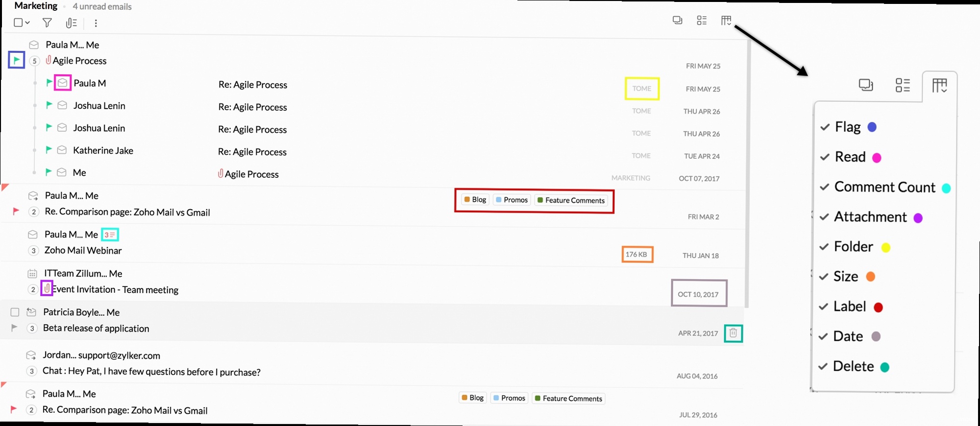Switch to conversation view icon in top toolbar
Screen dimensions: 980x426
coord(677,21)
